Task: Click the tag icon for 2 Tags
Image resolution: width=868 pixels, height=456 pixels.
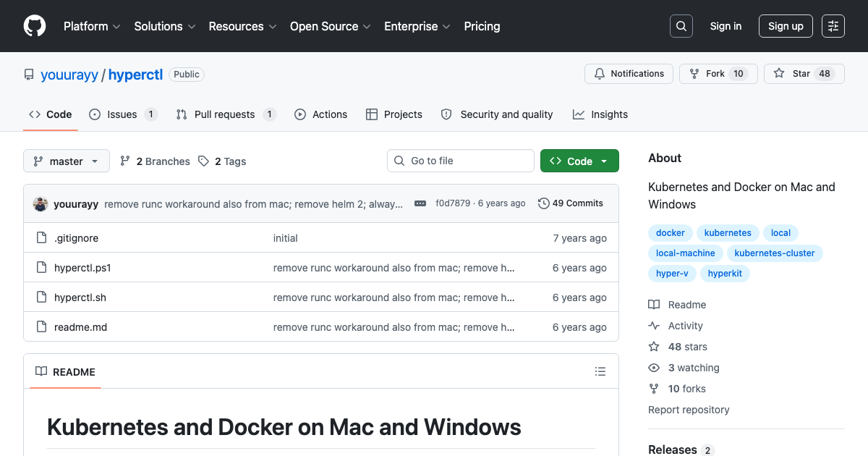Action: tap(204, 161)
